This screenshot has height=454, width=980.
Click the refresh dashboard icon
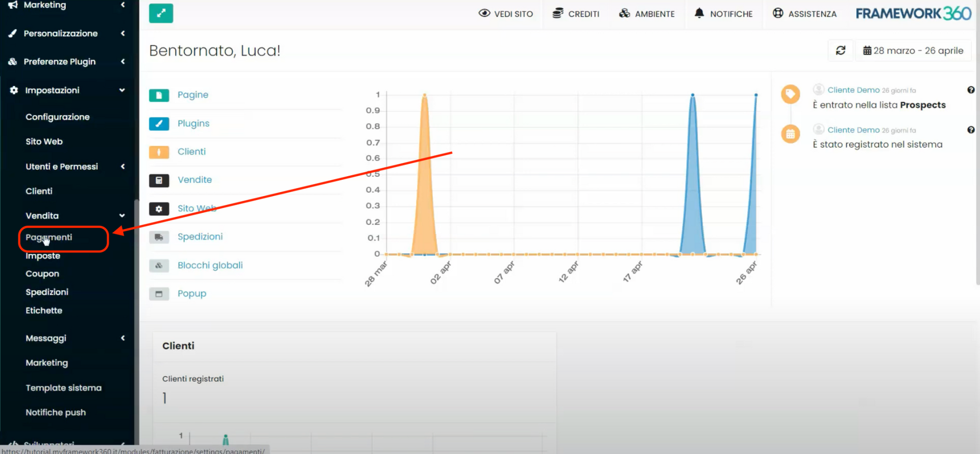click(x=841, y=51)
